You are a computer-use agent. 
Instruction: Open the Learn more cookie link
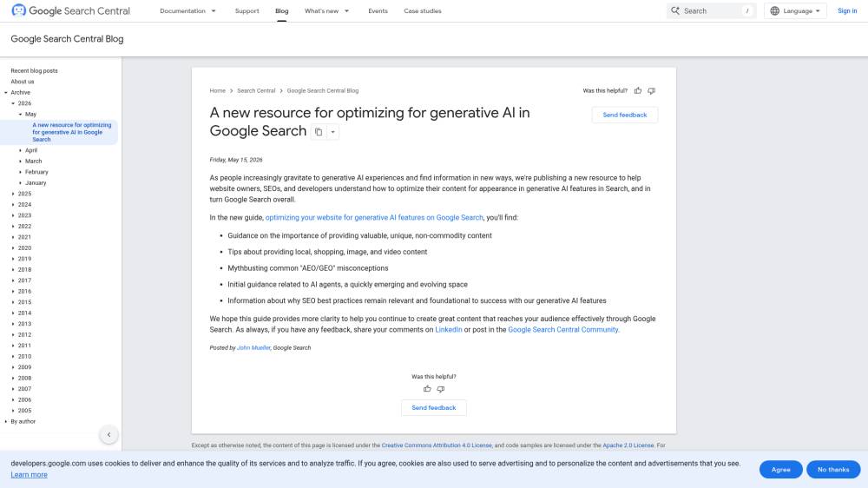pyautogui.click(x=29, y=475)
